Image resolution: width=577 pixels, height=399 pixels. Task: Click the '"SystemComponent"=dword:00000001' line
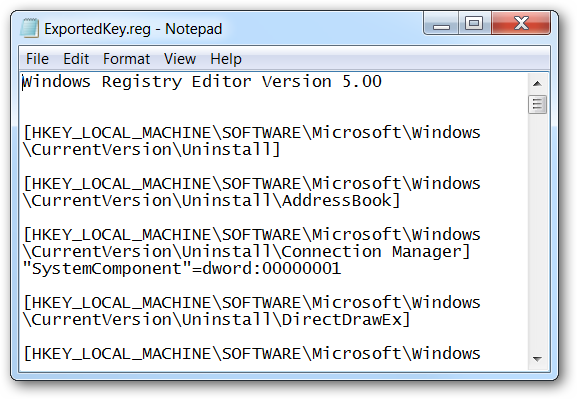182,268
